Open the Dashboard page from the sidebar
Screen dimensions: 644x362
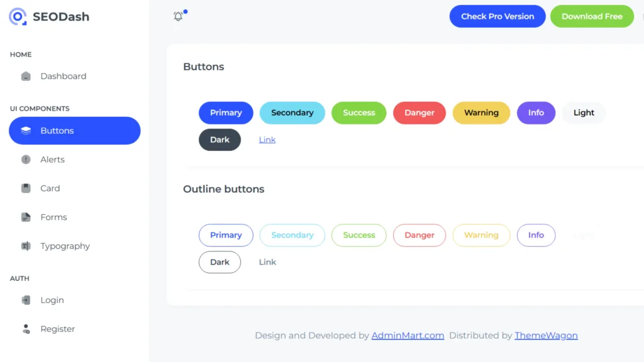coord(63,76)
